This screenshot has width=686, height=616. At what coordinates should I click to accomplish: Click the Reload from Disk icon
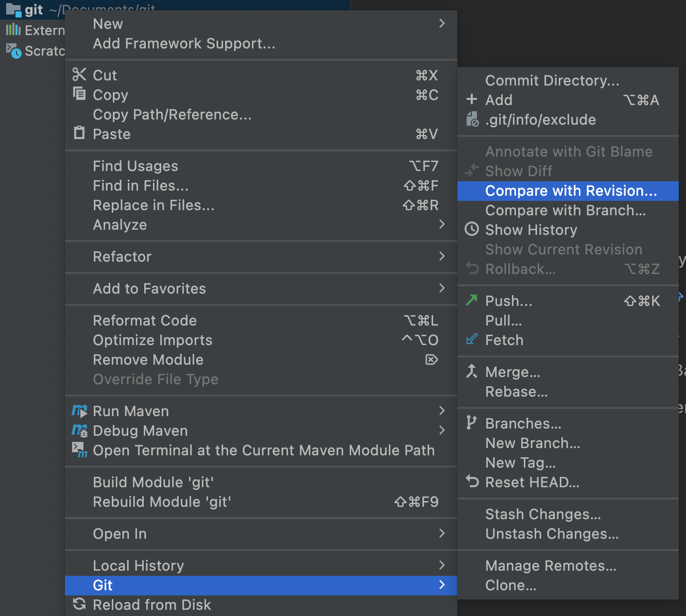point(79,604)
